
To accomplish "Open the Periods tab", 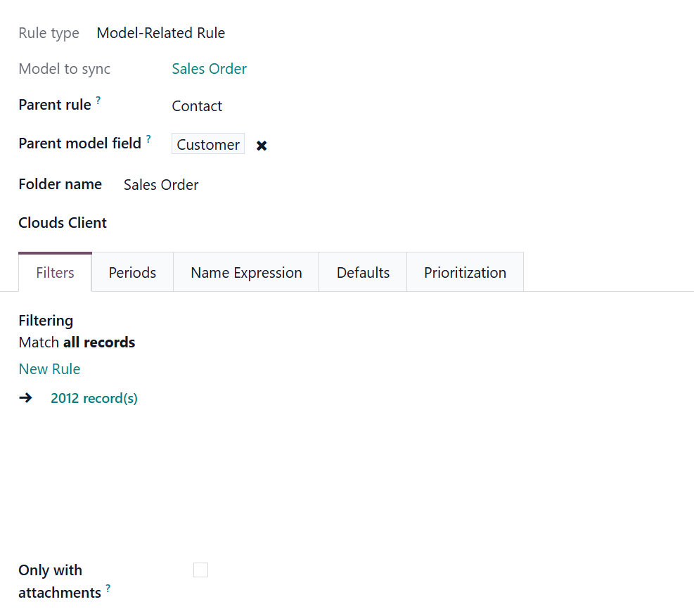I will (x=132, y=273).
